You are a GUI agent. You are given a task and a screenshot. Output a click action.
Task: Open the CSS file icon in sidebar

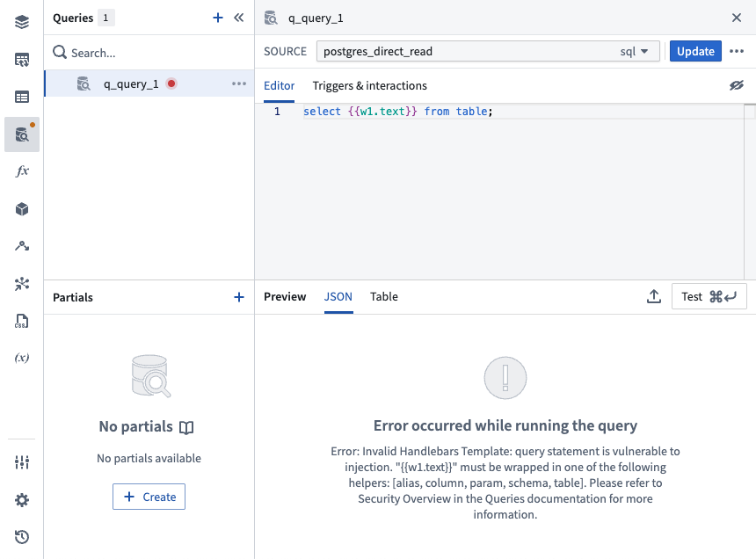point(22,321)
